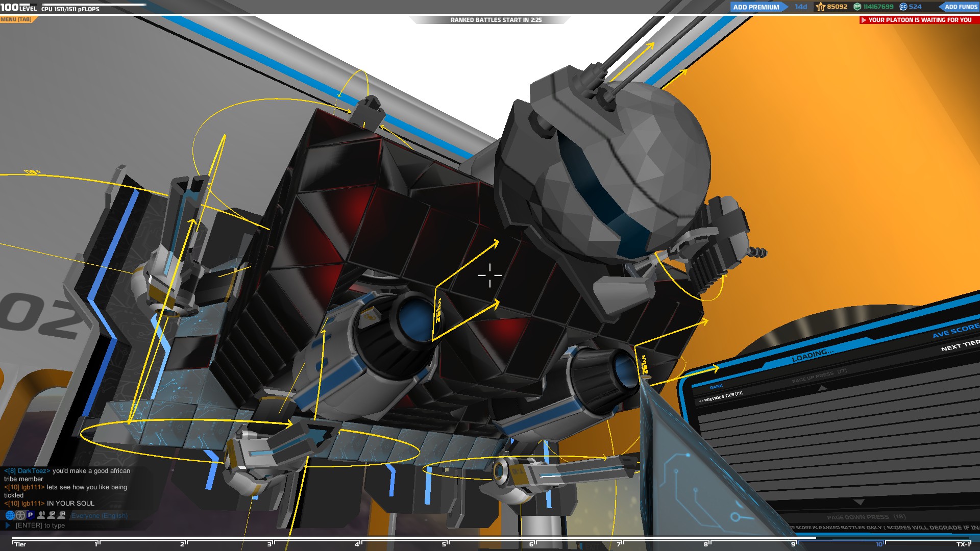Screen dimensions: 980x551
Task: Click the 'CPU 1511/1511 pFLOPS' readout
Action: [x=70, y=9]
